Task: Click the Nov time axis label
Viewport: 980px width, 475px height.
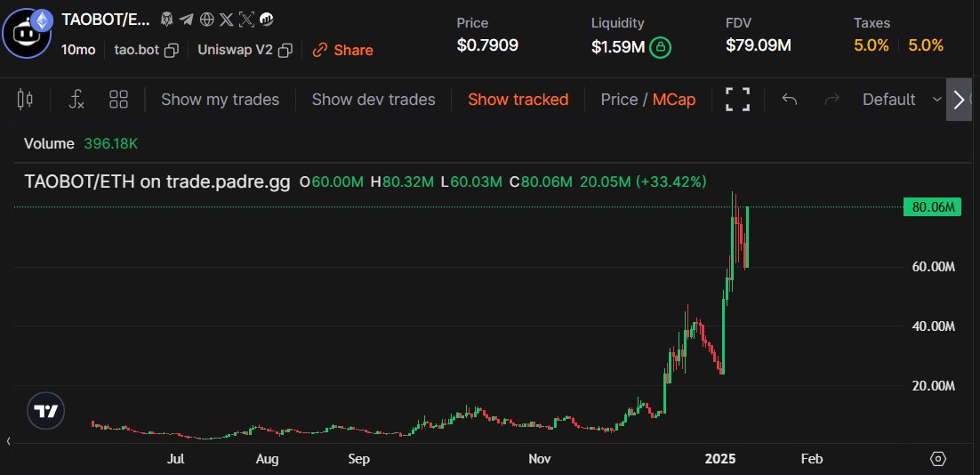Action: (x=540, y=459)
